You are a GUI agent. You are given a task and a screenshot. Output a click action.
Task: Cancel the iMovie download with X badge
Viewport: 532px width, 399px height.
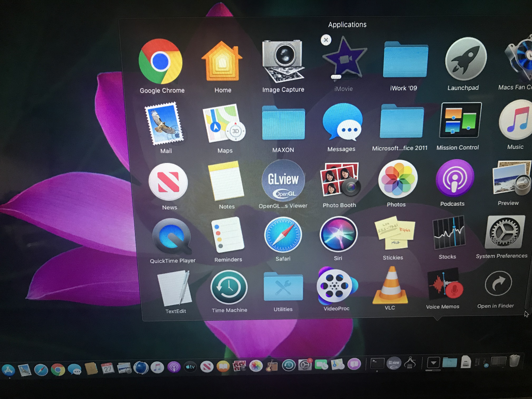tap(326, 40)
